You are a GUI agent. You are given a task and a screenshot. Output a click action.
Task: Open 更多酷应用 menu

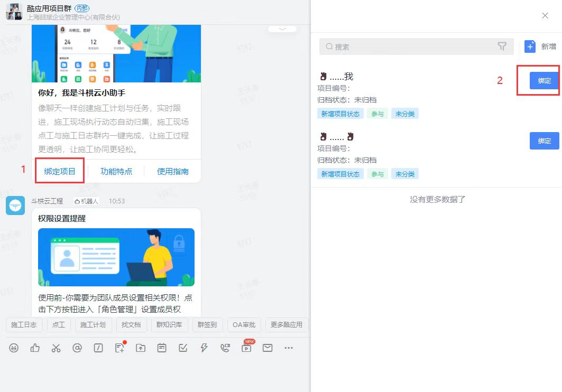[287, 325]
